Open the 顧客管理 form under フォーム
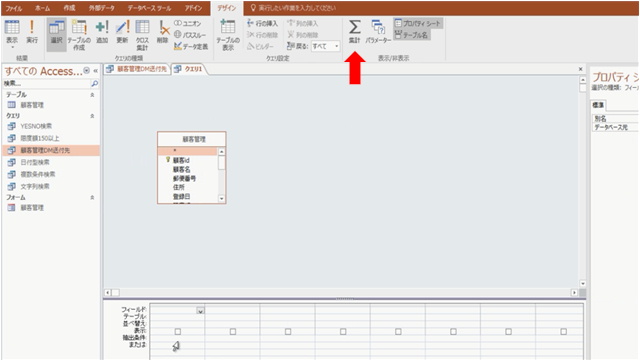Viewport: 640px width, 360px height. [x=32, y=208]
